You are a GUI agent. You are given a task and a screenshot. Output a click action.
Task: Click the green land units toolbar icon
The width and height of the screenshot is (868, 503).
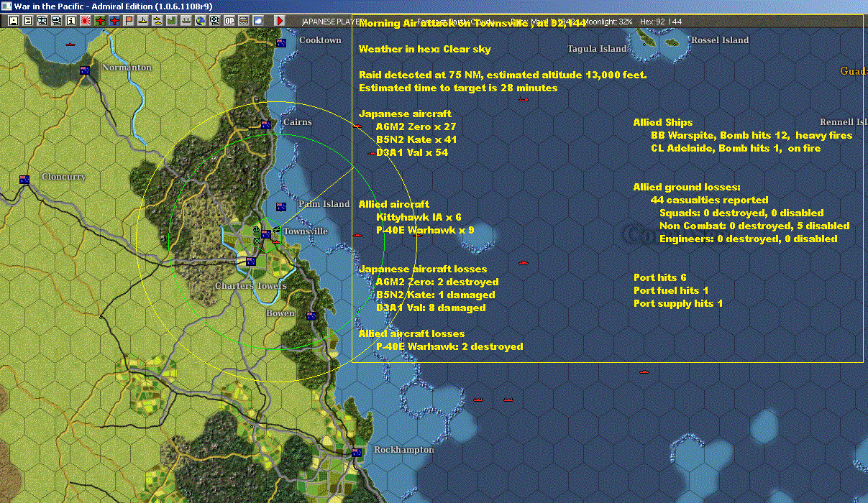pyautogui.click(x=172, y=21)
